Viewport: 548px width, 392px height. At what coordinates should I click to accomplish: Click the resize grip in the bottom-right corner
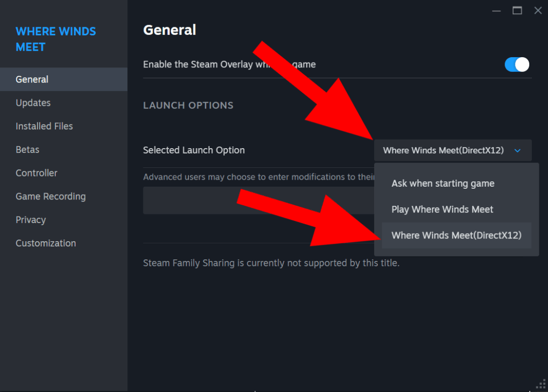[x=541, y=385]
